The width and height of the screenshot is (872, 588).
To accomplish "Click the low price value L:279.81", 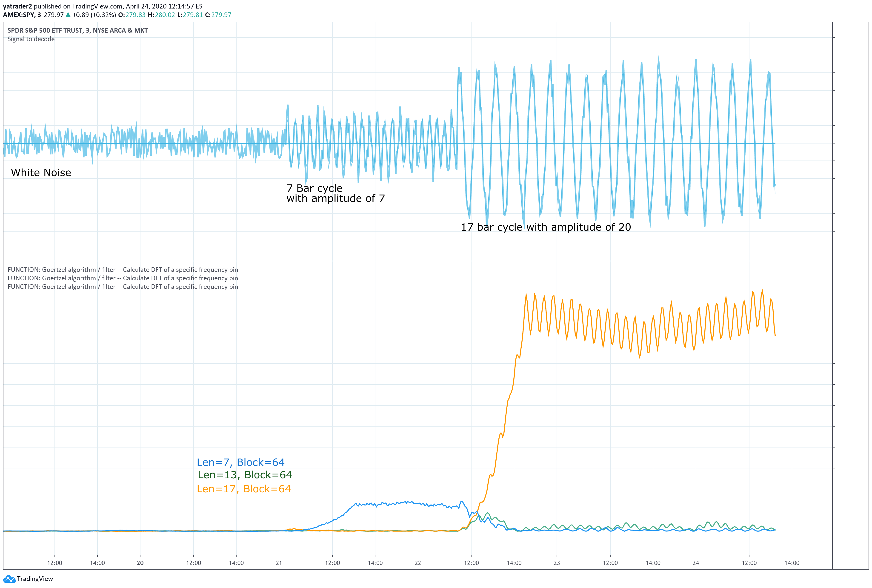I will (190, 15).
